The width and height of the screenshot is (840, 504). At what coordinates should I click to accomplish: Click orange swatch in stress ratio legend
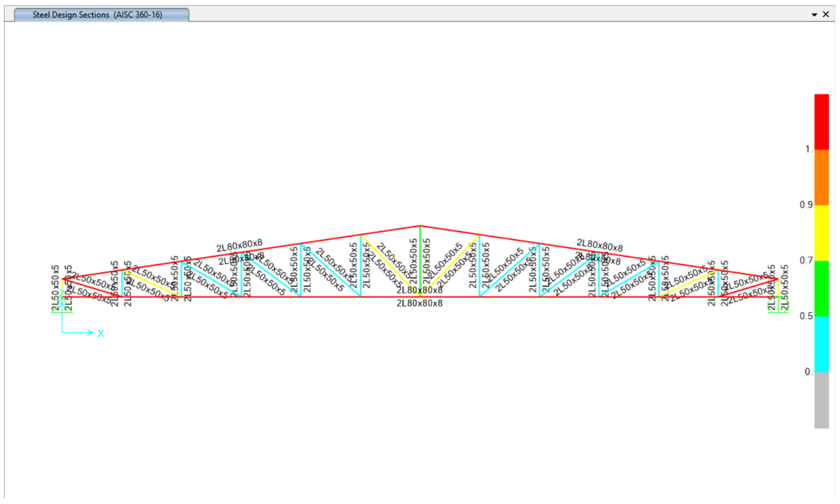point(821,177)
